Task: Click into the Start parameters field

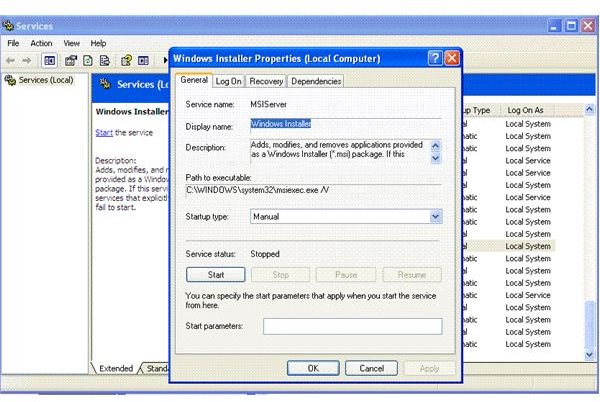Action: [x=352, y=326]
